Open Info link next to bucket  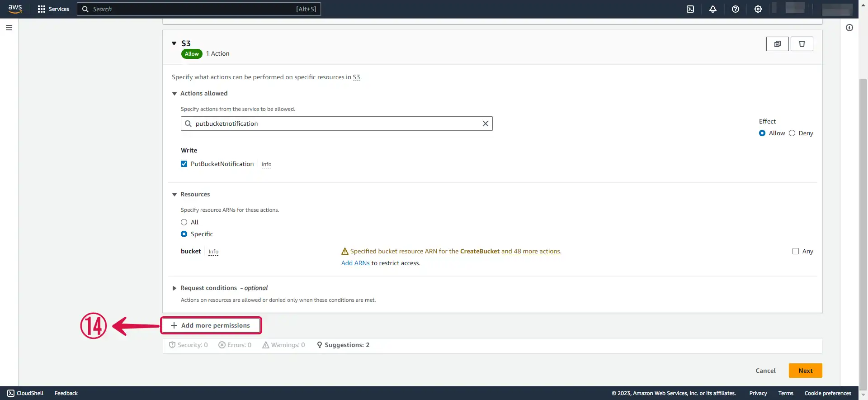[213, 252]
